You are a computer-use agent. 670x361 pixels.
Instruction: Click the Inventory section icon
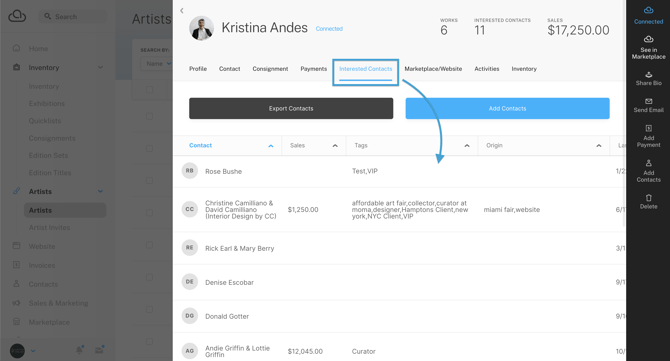point(16,67)
